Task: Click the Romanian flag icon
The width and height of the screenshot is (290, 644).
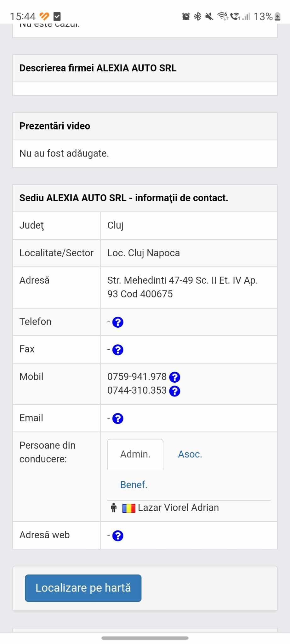Action: (128, 508)
